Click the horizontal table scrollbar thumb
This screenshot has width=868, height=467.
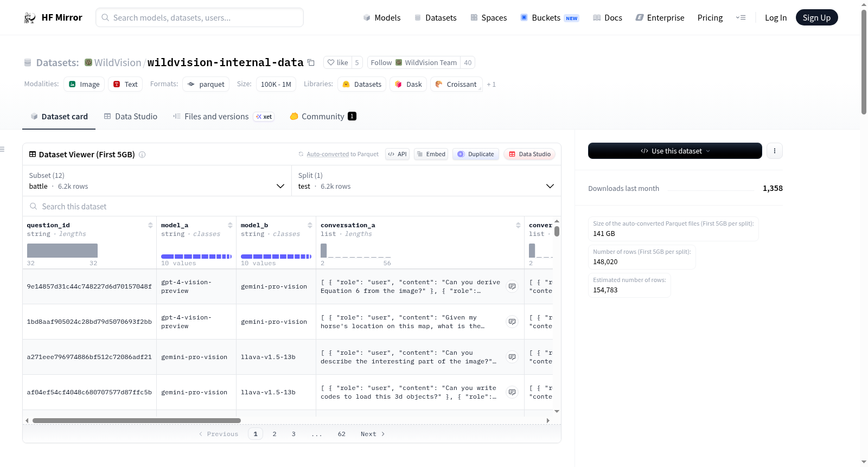click(x=136, y=420)
